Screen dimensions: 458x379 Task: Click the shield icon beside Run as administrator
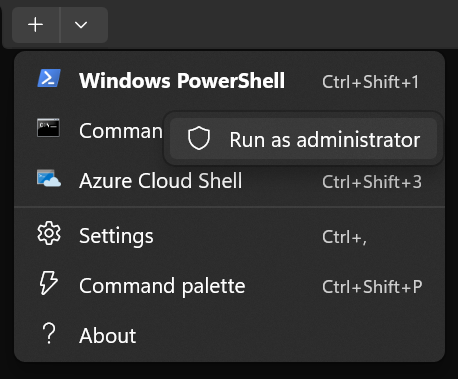(199, 138)
